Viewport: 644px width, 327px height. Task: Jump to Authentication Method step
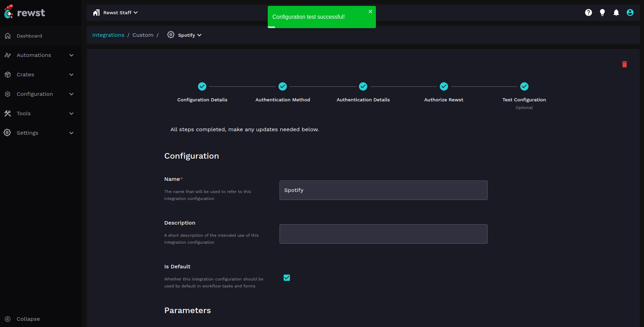(x=282, y=86)
